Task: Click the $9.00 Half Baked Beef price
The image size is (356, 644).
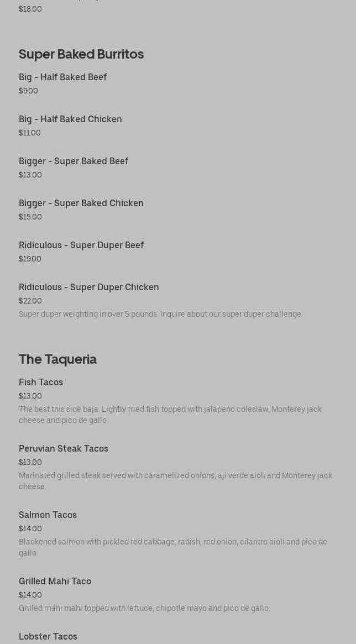Action: coord(28,91)
